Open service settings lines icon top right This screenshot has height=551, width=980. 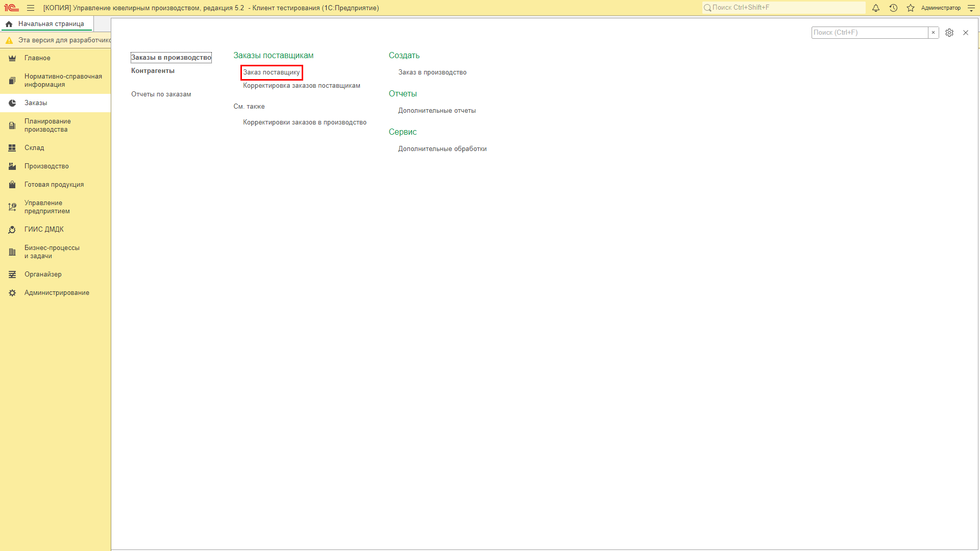971,8
